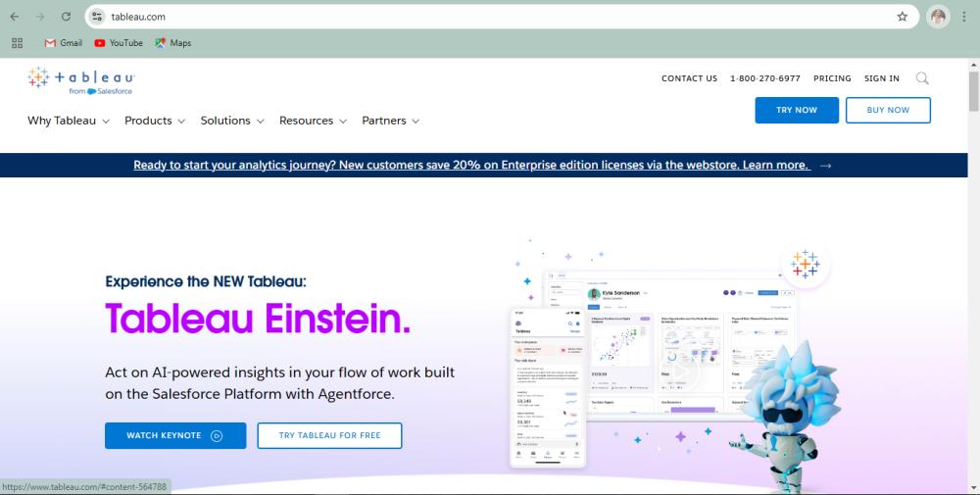Go to Sign In

click(881, 78)
